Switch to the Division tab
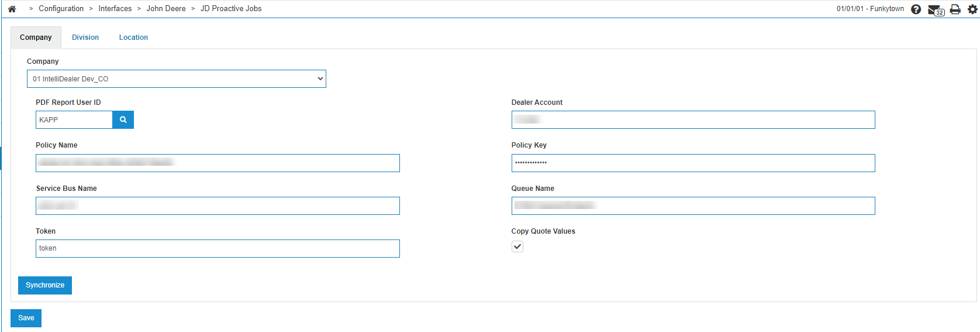 [x=85, y=37]
